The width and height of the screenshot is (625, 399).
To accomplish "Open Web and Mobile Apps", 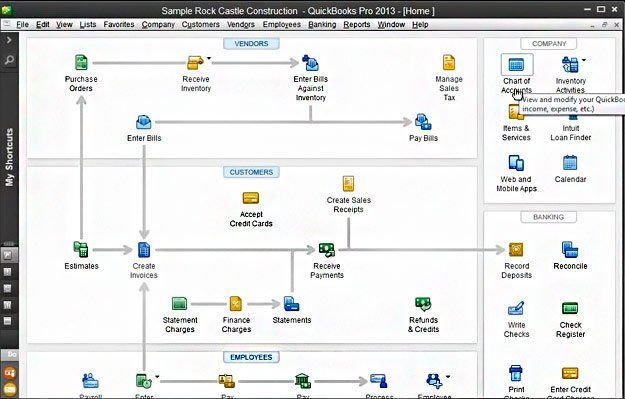I will (x=516, y=163).
